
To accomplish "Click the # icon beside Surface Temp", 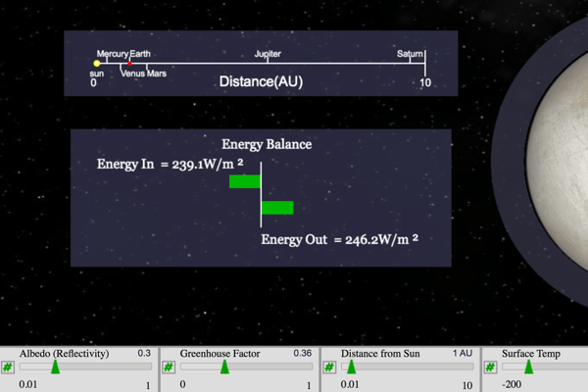I will click(x=491, y=367).
